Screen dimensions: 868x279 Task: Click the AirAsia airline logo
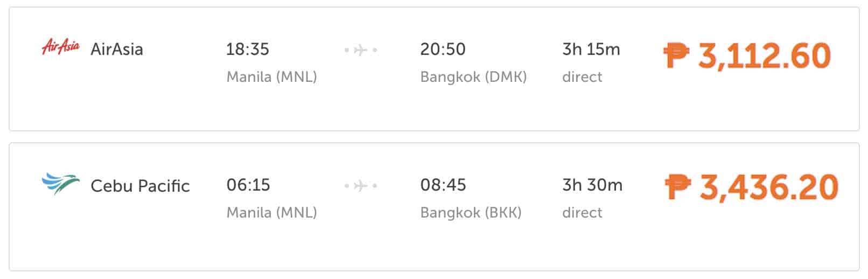click(x=60, y=47)
